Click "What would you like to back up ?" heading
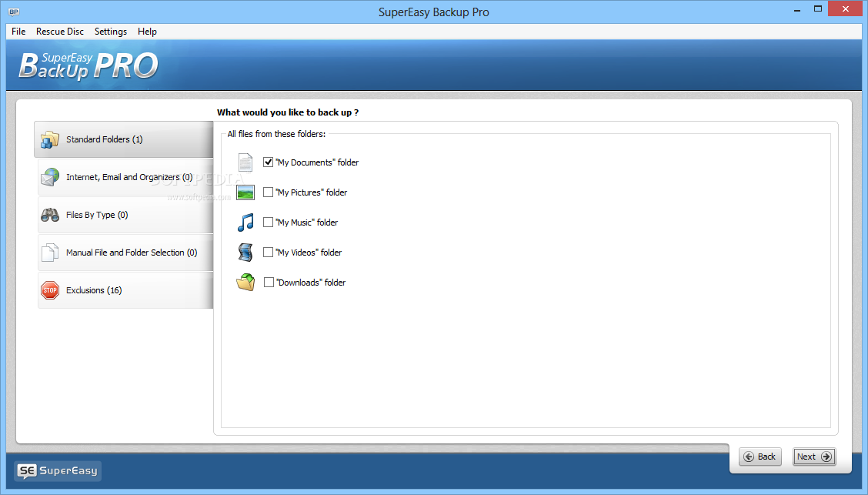 click(x=288, y=112)
